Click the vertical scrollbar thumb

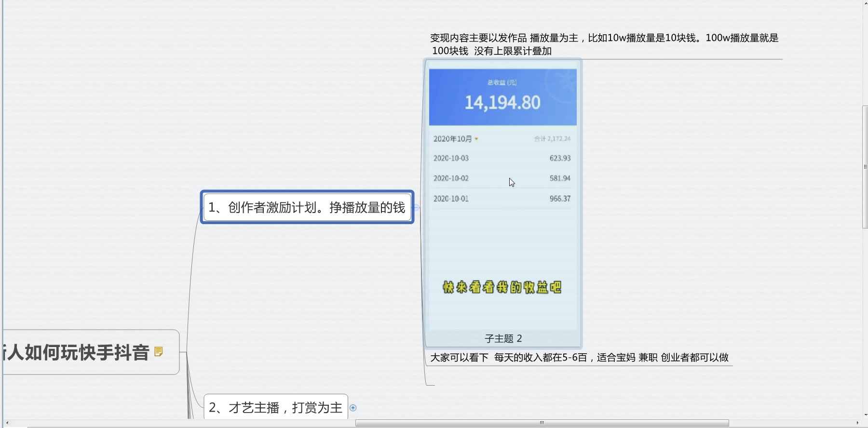(865, 167)
